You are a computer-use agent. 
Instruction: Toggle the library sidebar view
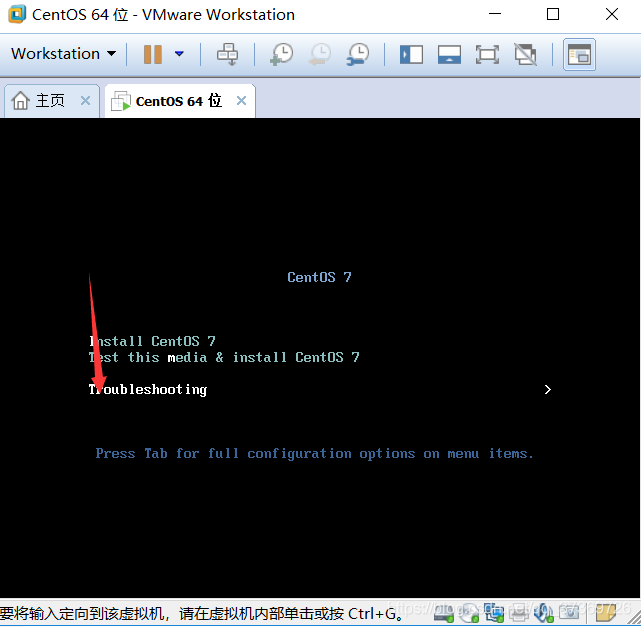(x=411, y=54)
